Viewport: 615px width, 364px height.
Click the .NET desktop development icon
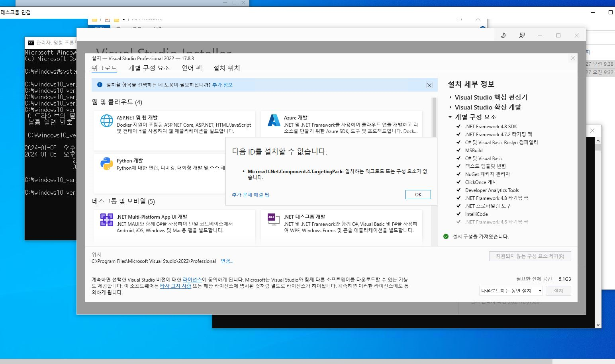pos(274,220)
